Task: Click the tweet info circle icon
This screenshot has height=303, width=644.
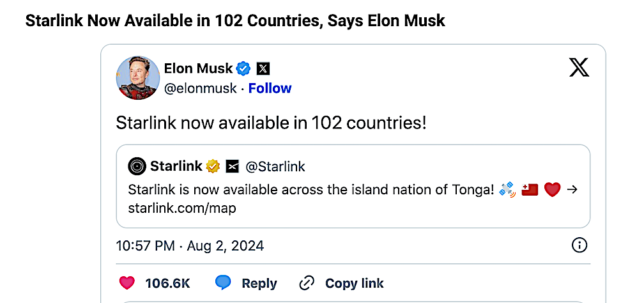Action: [x=579, y=245]
